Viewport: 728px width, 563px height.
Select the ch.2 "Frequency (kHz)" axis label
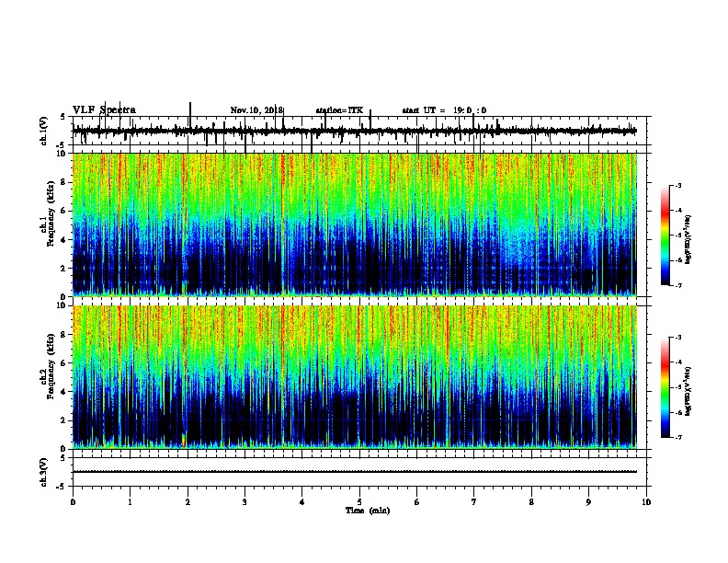pos(51,366)
